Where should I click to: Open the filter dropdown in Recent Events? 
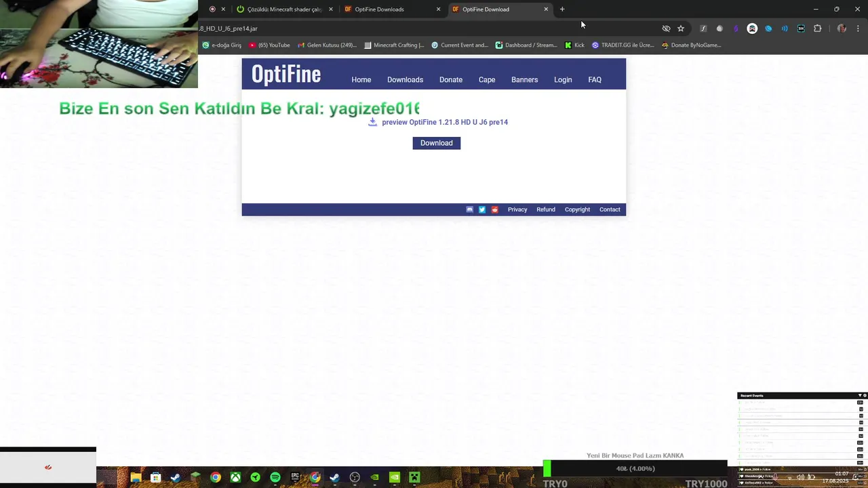pyautogui.click(x=860, y=395)
